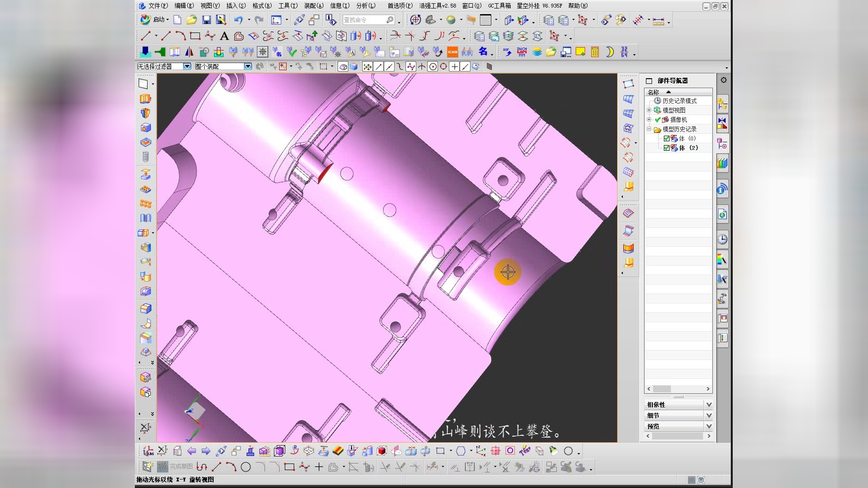Image resolution: width=868 pixels, height=488 pixels.
Task: Click the orange iCAM icon
Action: click(x=453, y=52)
